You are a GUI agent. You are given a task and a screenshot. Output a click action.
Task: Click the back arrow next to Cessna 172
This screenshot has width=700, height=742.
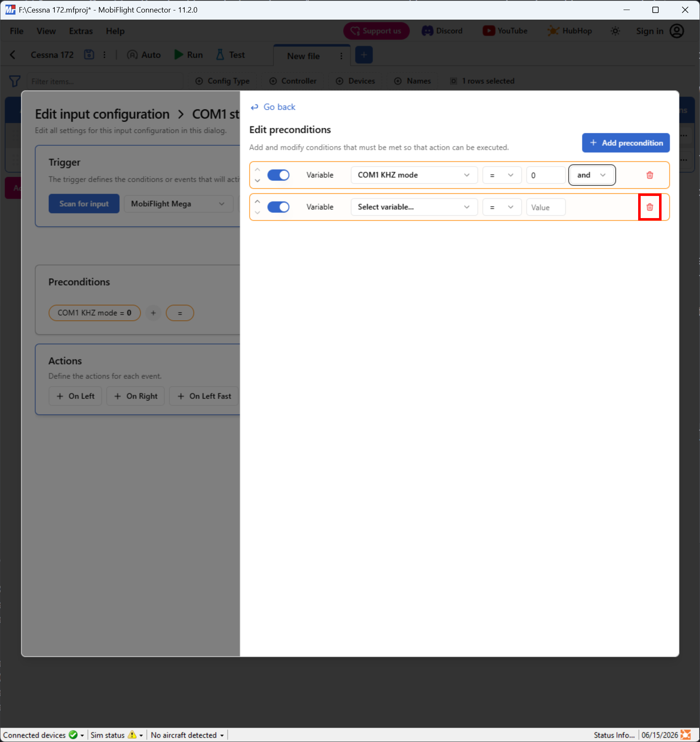(x=13, y=55)
